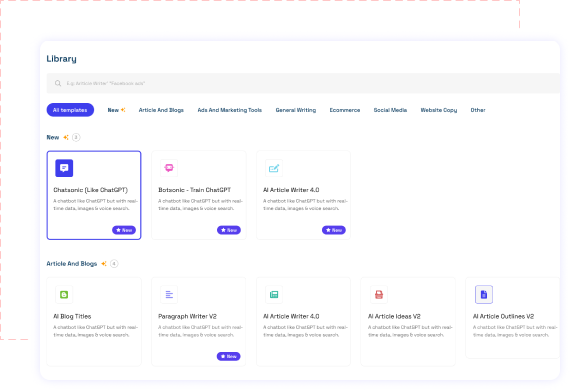Open the Website Copy category
Viewport: 570px width, 390px height.
tap(439, 110)
